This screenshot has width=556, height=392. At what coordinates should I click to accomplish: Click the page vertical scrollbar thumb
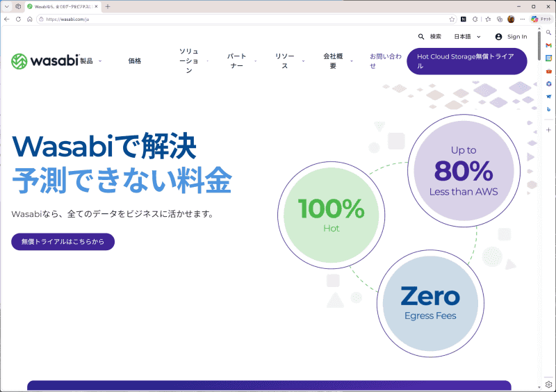[x=539, y=45]
